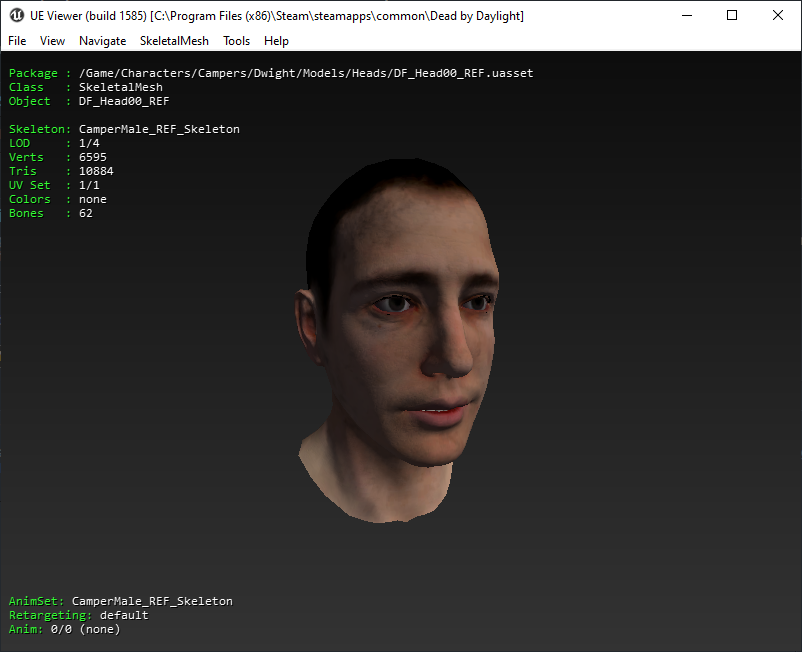Open the File menu

coord(17,41)
